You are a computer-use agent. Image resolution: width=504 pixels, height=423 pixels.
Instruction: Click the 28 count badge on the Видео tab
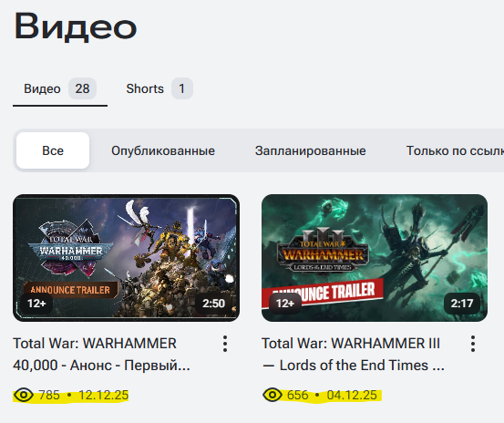(x=82, y=88)
